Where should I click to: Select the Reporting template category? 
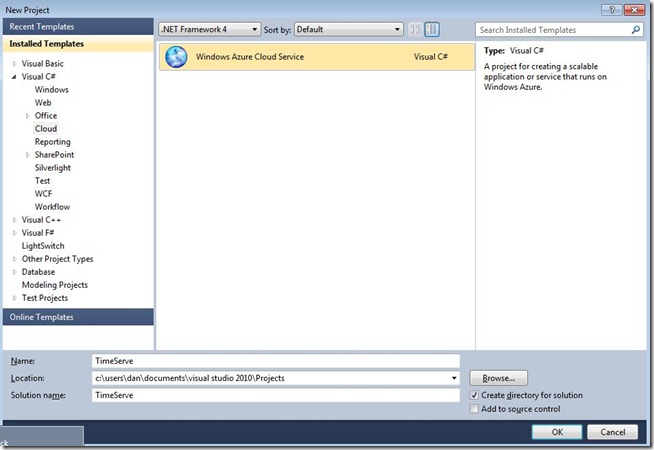tap(53, 142)
